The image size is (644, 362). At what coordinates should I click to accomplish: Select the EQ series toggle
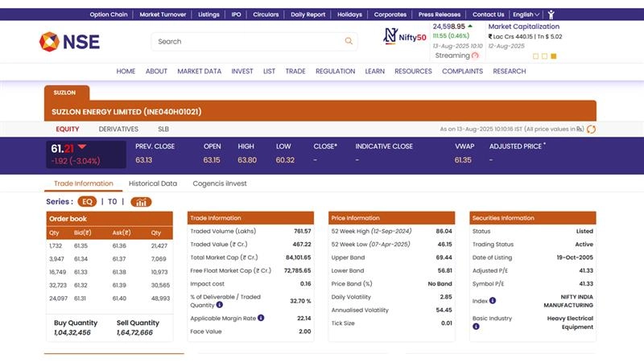[x=86, y=202]
